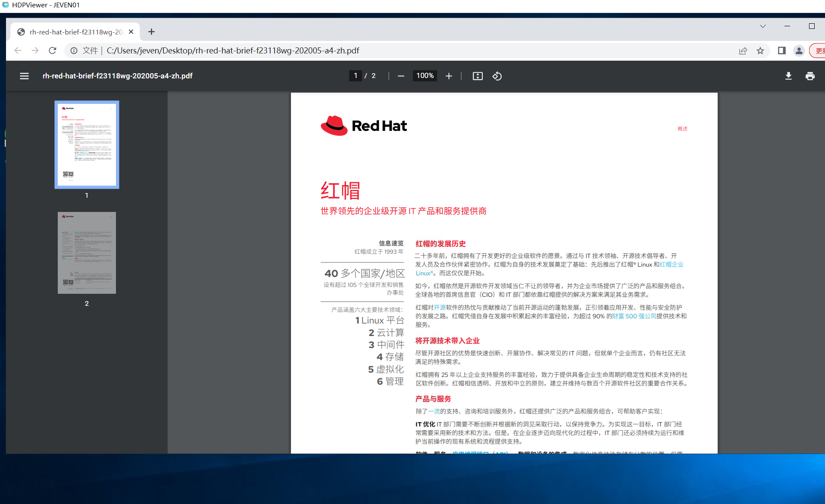Click the 红帽的发展历史 heading
Screen dimensions: 825x504
(441, 244)
